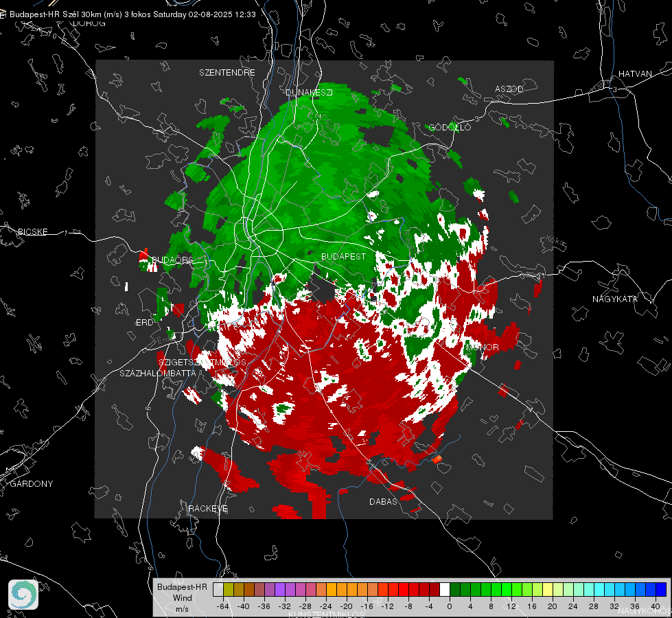Click the SZIGETSZENTMIKLÓS town label
Viewport: 672px width, 618px height.
pos(202,362)
